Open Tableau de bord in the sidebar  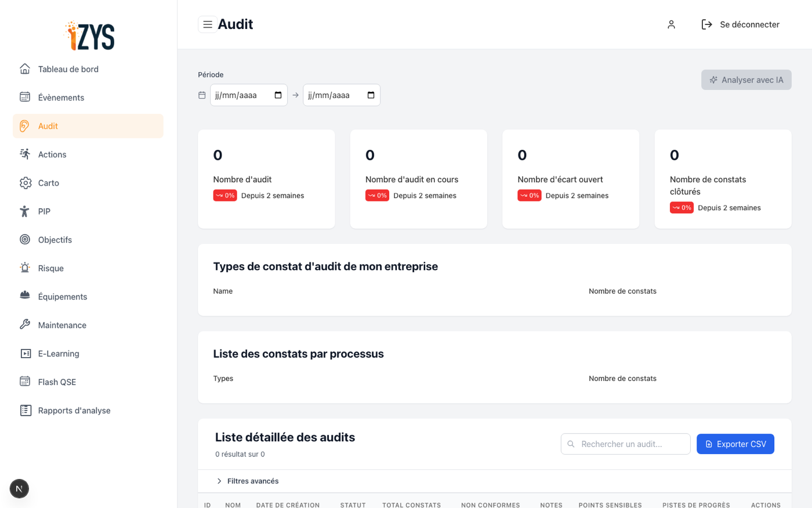click(88, 69)
